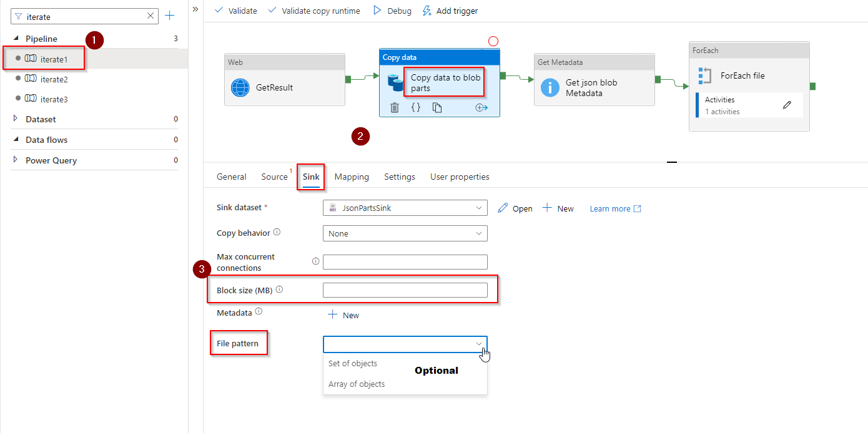Collapse the Data flows section

(16, 140)
